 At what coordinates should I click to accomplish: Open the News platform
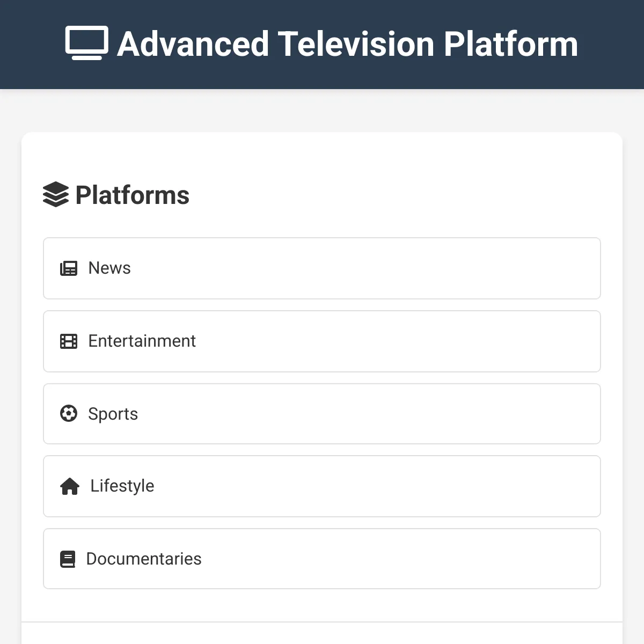point(322,268)
